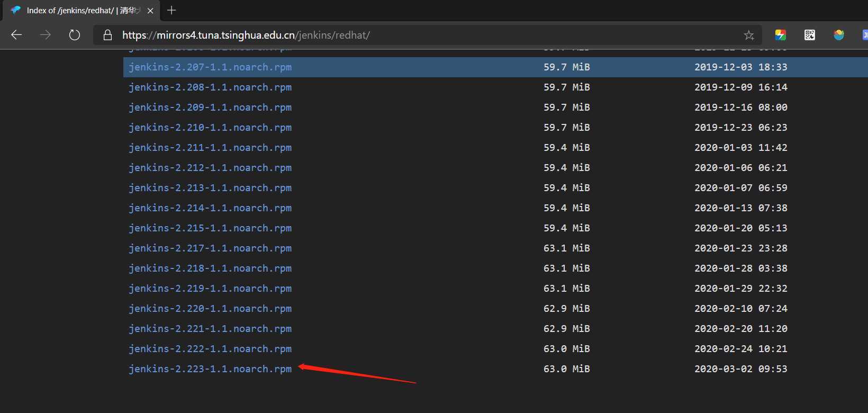Select date 2019-12-09 16:14
The image size is (868, 413).
[741, 87]
